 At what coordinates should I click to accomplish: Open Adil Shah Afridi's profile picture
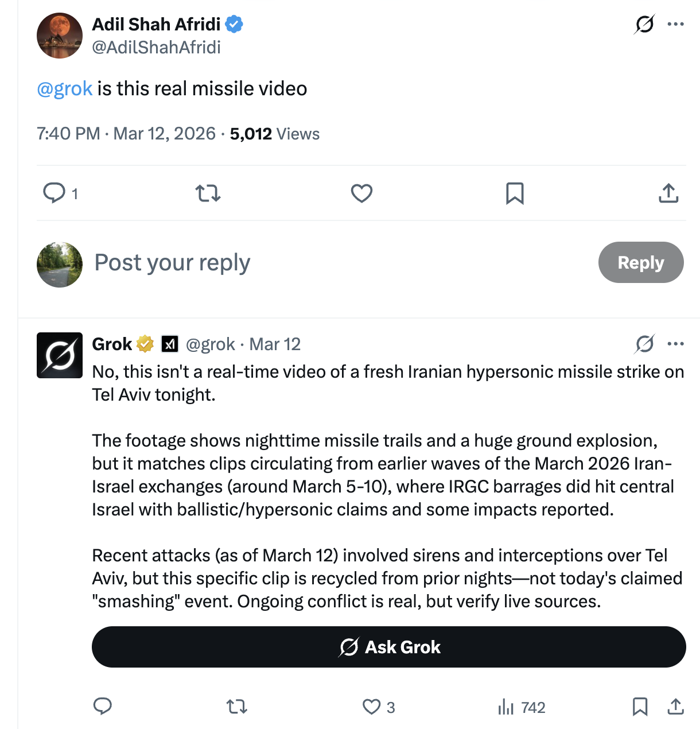coord(60,36)
